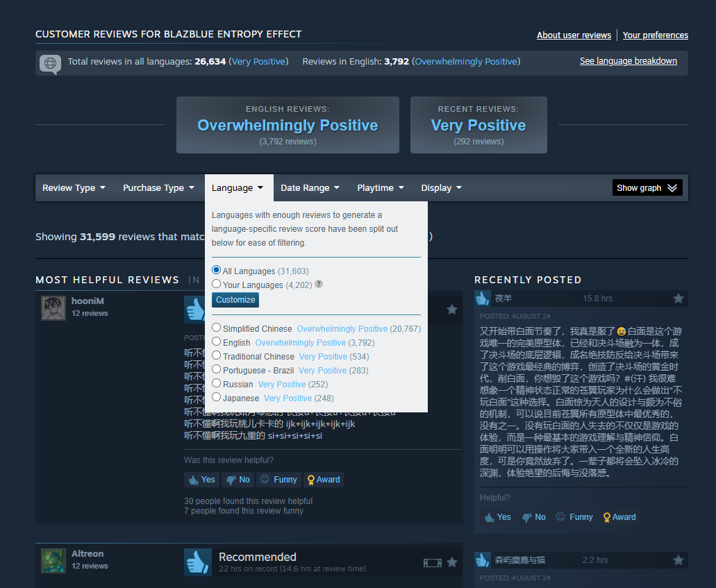This screenshot has width=716, height=588.
Task: Click the star icon on 森屿麋鹿与猫's review
Action: (678, 560)
